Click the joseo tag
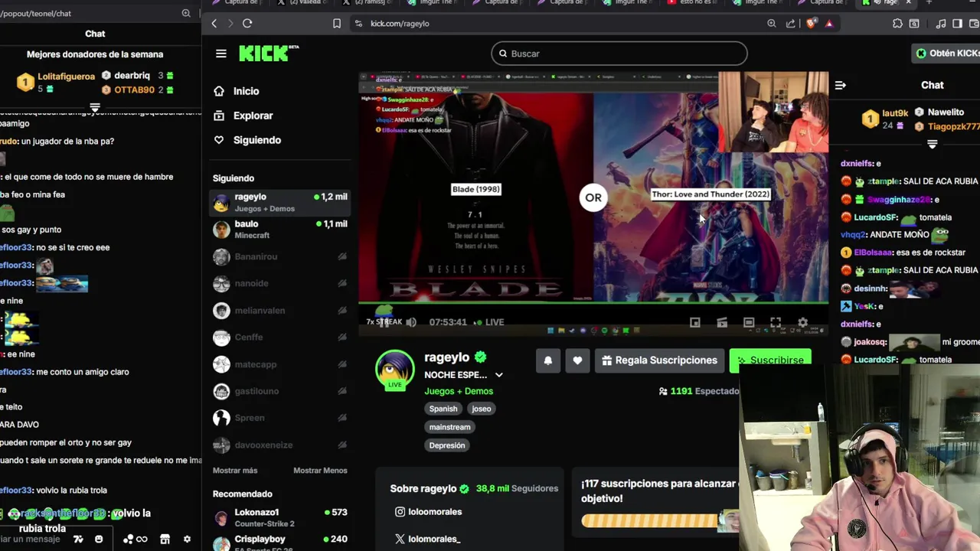The image size is (980, 551). tap(482, 409)
